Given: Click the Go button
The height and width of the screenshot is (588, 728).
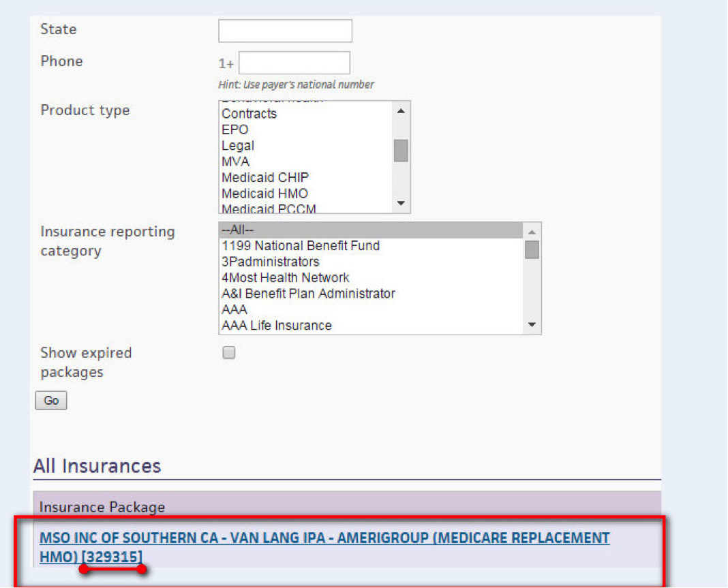Looking at the screenshot, I should [51, 401].
